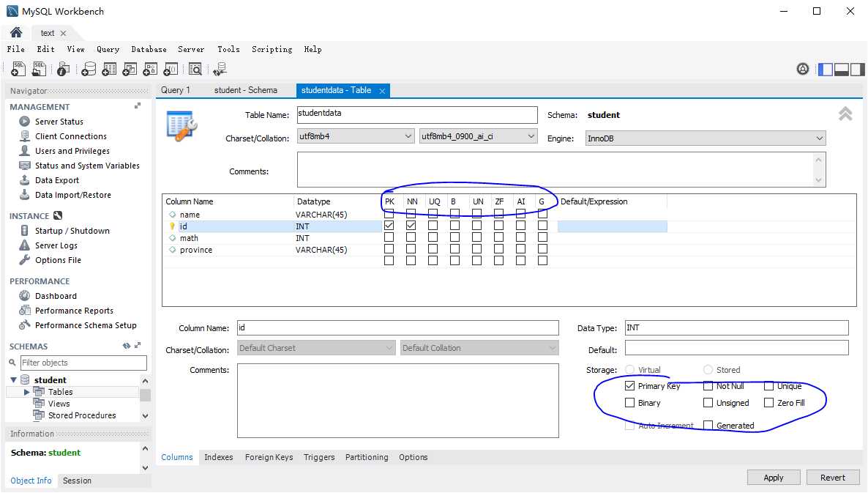Check AI checkbox for id row
868x493 pixels.
[520, 226]
